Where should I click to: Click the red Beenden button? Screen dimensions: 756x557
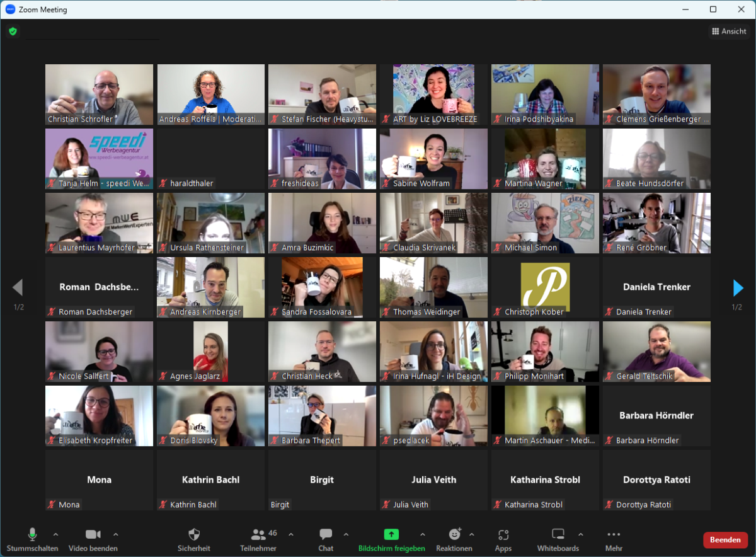725,540
